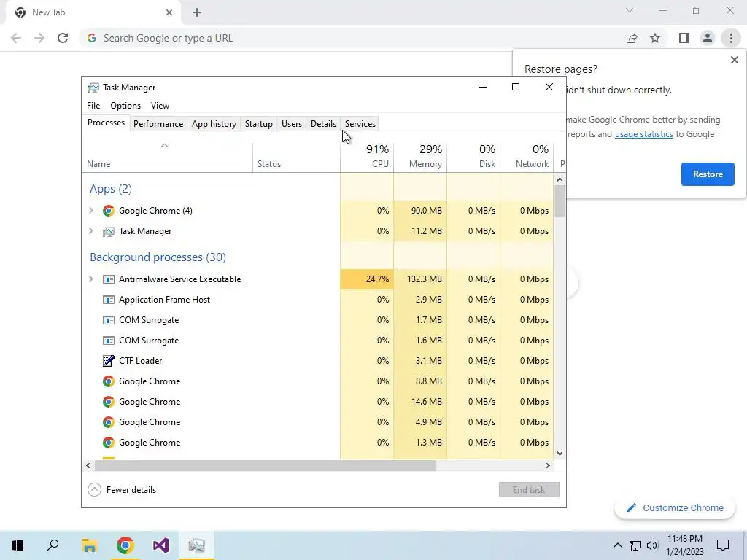This screenshot has height=560, width=747.
Task: Open the usage statistics link
Action: coord(643,134)
